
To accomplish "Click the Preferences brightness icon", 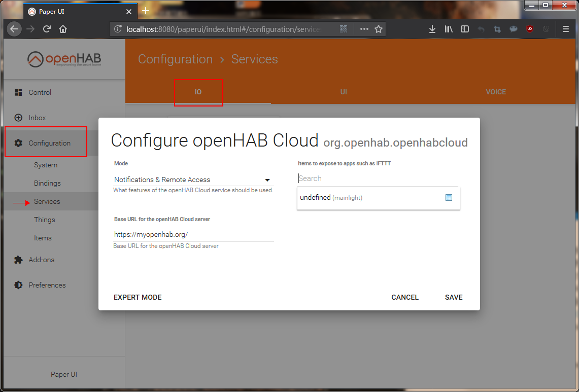I will tap(18, 285).
